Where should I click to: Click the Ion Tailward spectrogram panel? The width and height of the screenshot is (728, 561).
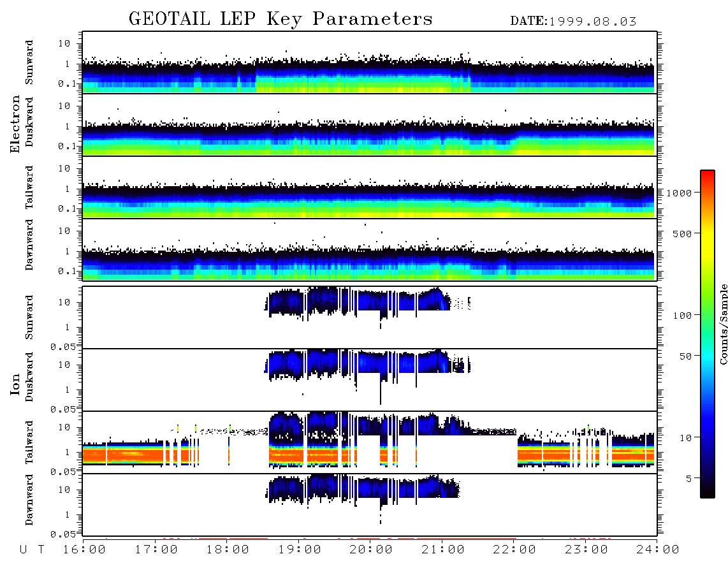coord(370,442)
